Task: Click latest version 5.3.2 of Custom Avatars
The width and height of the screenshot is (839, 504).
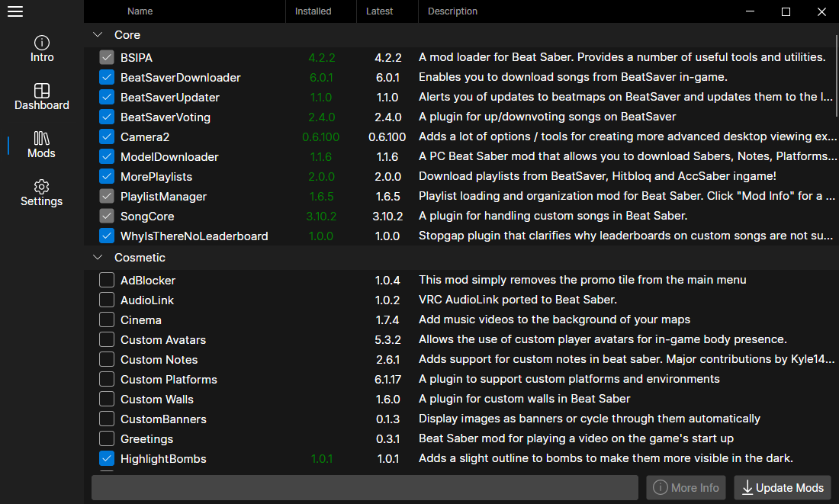Action: tap(388, 340)
